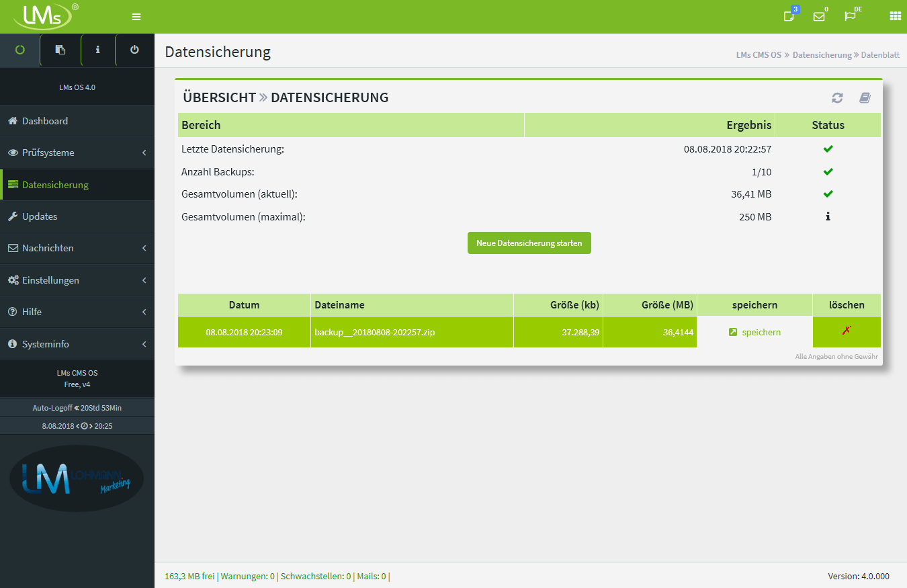
Task: Open the book help icon in panel
Action: coord(865,98)
